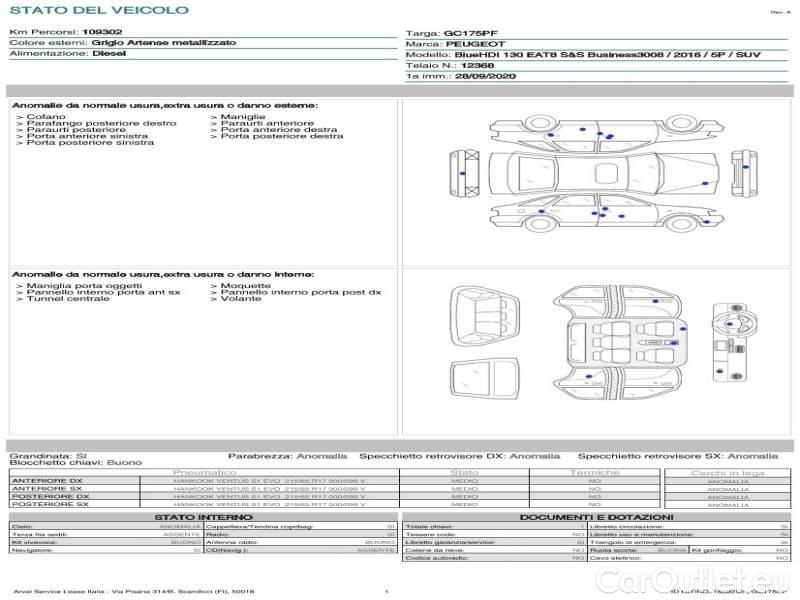Screen dimensions: 800x600
Task: Click Arval Service Lease Italia footer address
Action: [134, 592]
